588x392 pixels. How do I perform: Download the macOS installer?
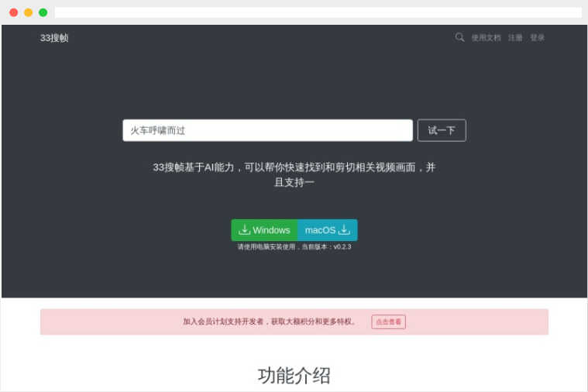click(x=328, y=230)
